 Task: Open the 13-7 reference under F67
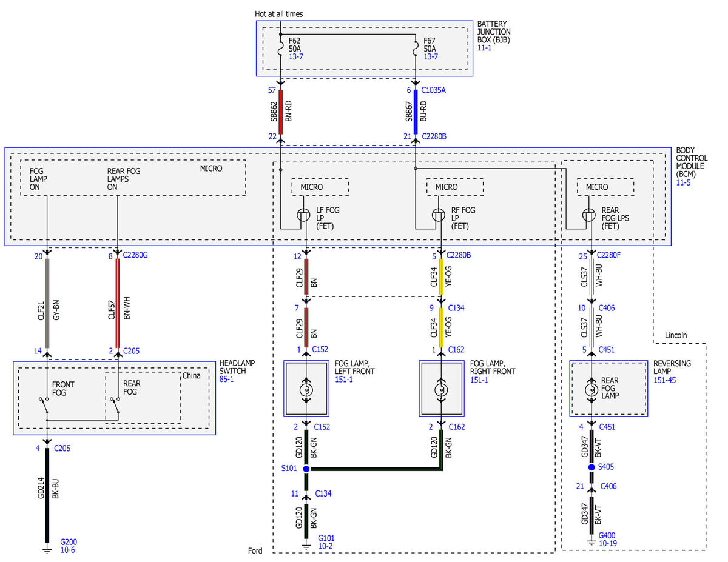(430, 57)
